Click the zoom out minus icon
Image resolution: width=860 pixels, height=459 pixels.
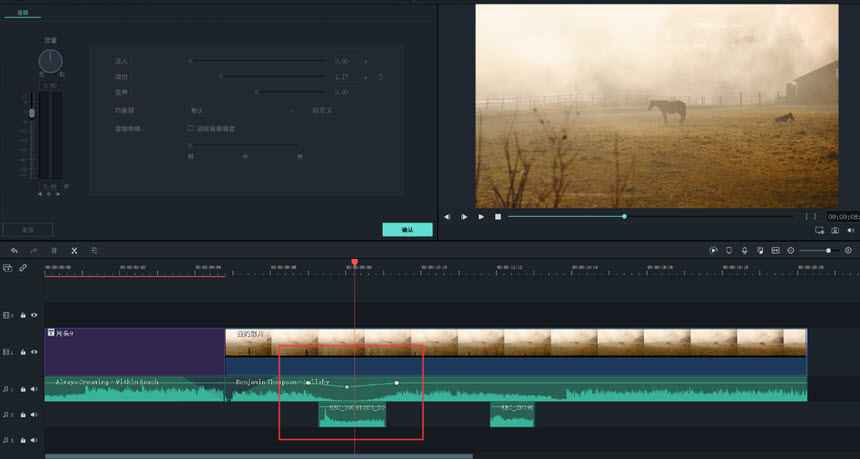(x=791, y=250)
